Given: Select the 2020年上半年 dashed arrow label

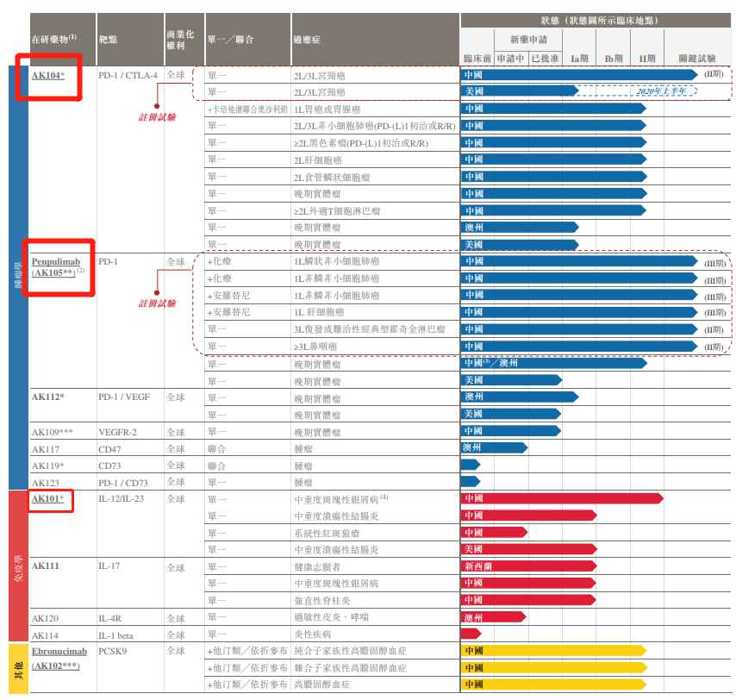Looking at the screenshot, I should [x=661, y=91].
